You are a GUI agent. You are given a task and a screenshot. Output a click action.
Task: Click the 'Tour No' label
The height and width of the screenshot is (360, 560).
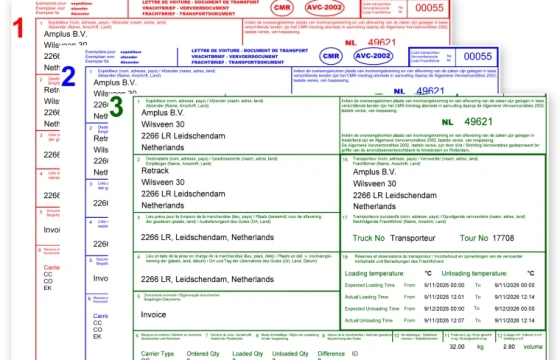pos(474,238)
